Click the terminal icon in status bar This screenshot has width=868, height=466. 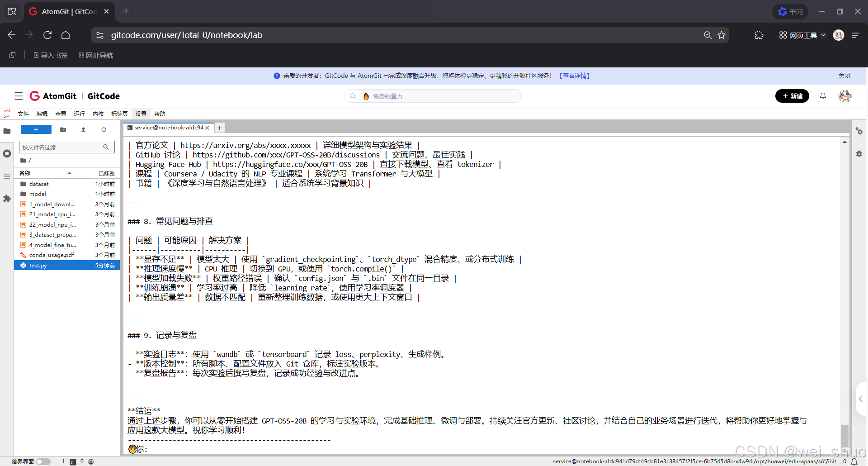pos(73,461)
